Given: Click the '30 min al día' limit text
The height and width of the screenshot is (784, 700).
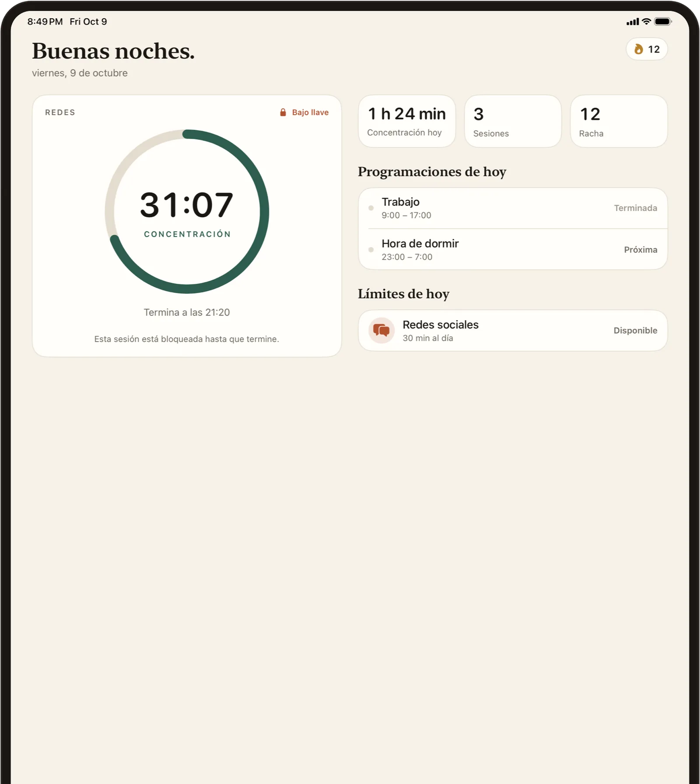Looking at the screenshot, I should (x=428, y=338).
